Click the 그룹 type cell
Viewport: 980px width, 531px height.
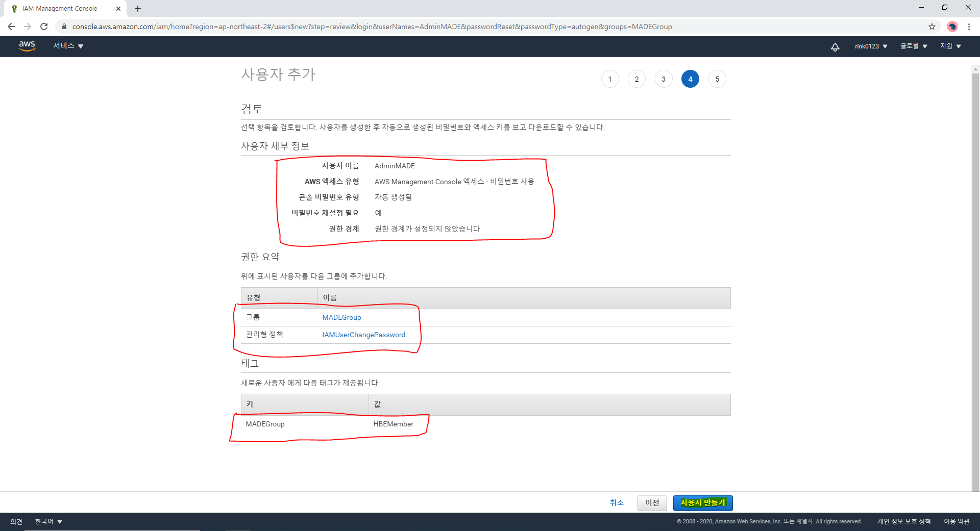[253, 317]
